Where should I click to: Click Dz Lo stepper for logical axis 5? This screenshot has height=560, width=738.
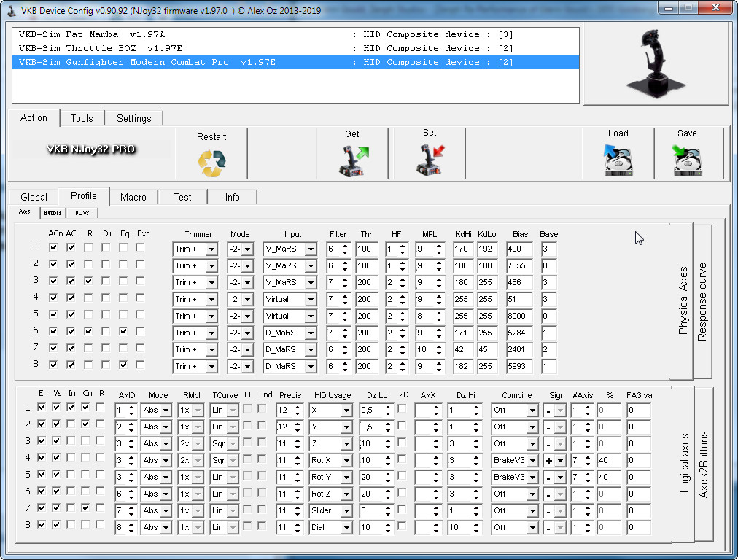(x=388, y=477)
